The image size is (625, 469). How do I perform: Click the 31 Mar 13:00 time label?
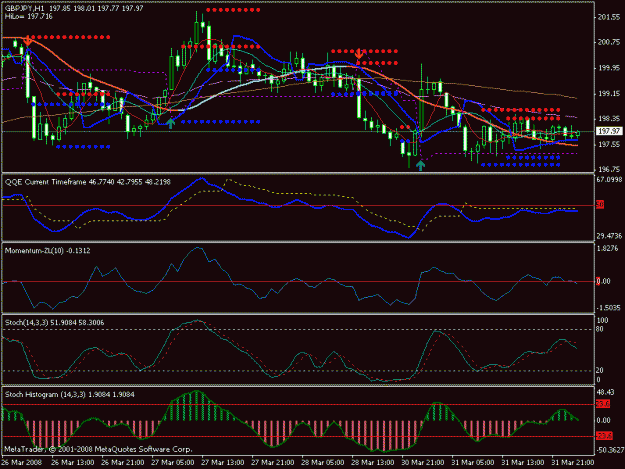tap(523, 463)
